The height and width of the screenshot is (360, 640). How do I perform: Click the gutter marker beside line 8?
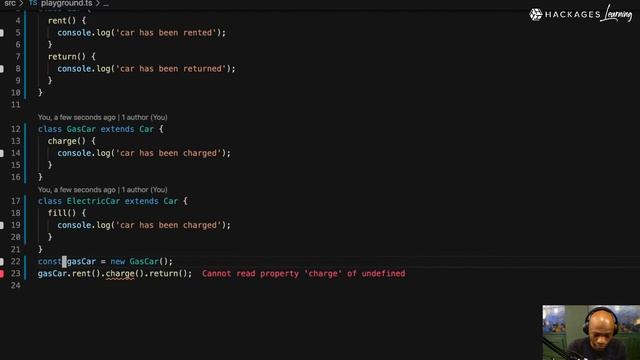[2, 69]
